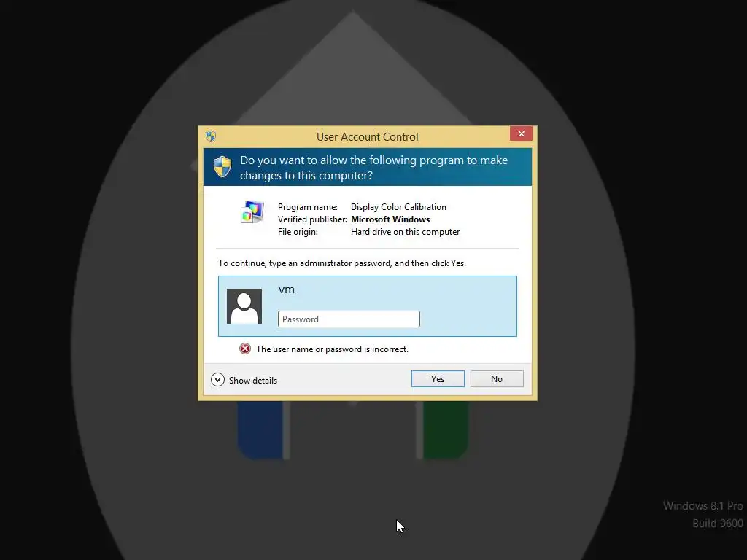Click the 'Show details' label
The image size is (747, 560).
tap(253, 381)
